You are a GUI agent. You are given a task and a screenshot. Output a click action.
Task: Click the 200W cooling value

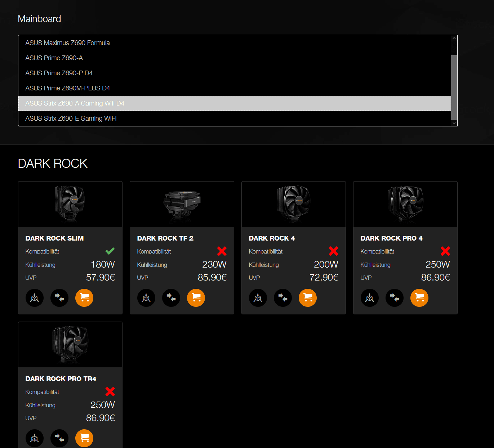[x=326, y=265]
